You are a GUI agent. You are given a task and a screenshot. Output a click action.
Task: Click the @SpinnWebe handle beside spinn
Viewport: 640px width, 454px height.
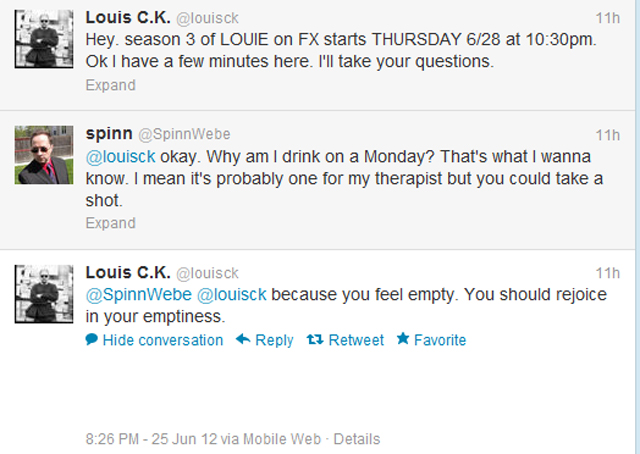coord(175,134)
